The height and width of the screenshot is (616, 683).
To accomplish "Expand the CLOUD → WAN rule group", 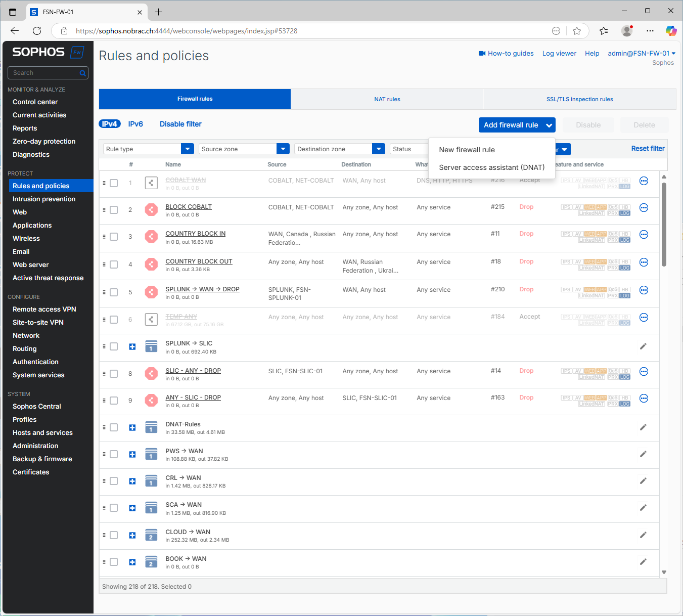I will coord(132,535).
